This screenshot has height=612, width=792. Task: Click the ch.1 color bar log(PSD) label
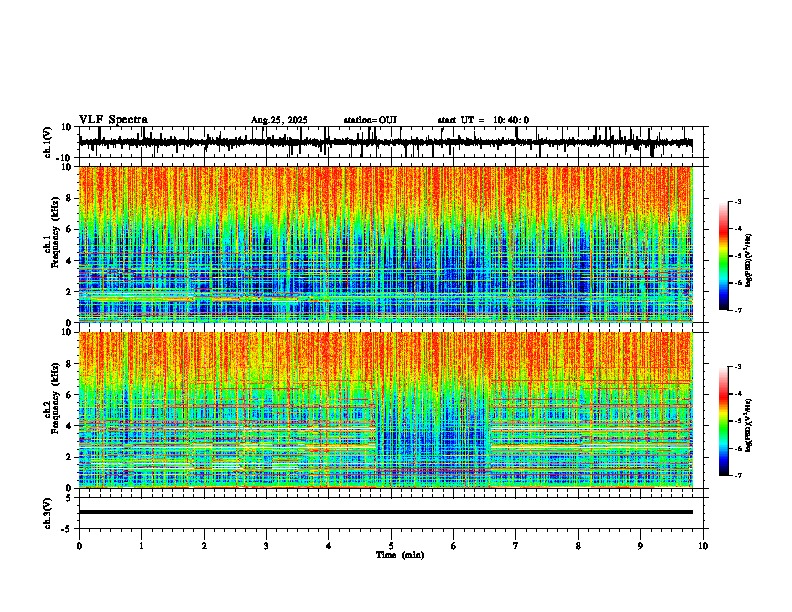(x=748, y=261)
